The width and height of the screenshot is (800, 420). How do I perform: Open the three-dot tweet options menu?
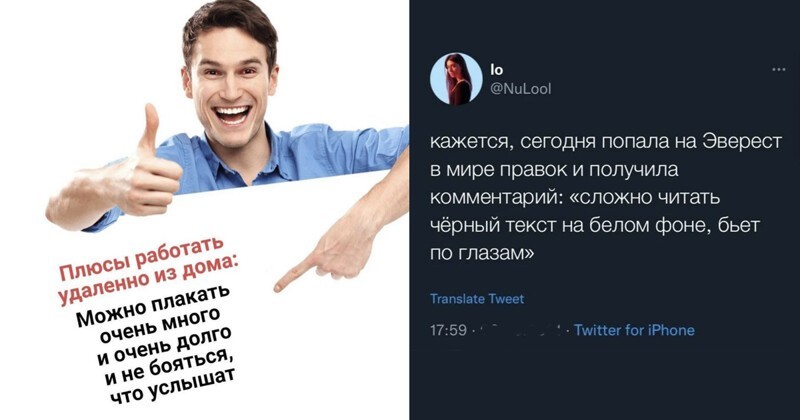pyautogui.click(x=779, y=70)
